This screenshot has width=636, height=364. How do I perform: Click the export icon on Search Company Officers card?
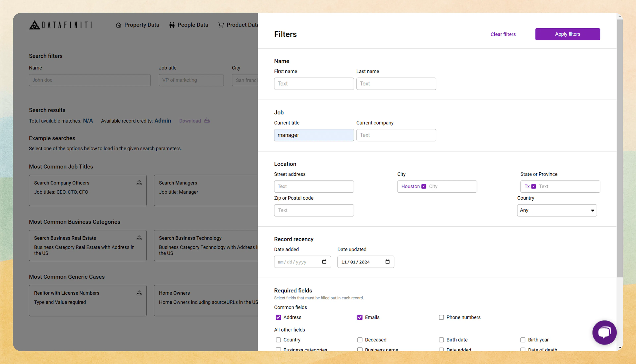pyautogui.click(x=139, y=183)
